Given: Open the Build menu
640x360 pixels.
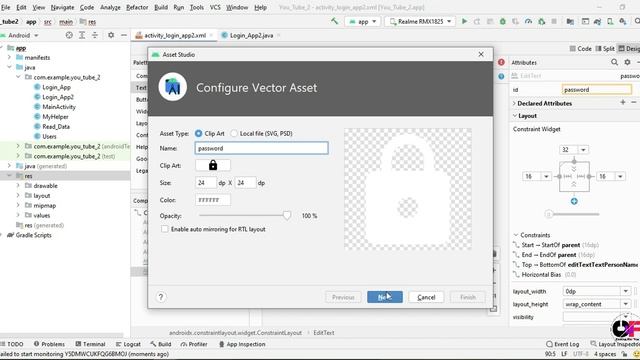Looking at the screenshot, I should pyautogui.click(x=161, y=7).
